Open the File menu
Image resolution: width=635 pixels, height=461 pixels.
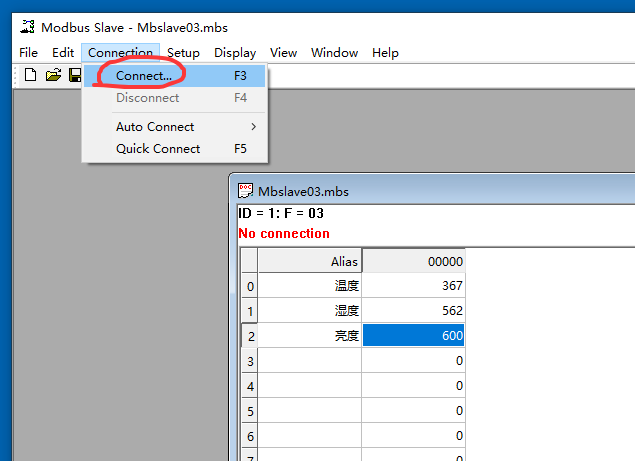(x=28, y=53)
